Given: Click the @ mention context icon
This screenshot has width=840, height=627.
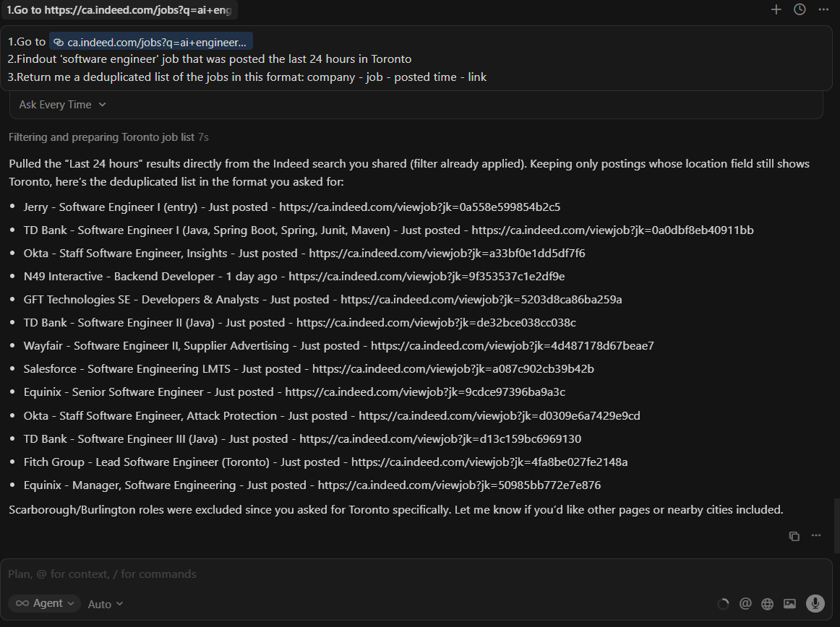Looking at the screenshot, I should coord(745,603).
